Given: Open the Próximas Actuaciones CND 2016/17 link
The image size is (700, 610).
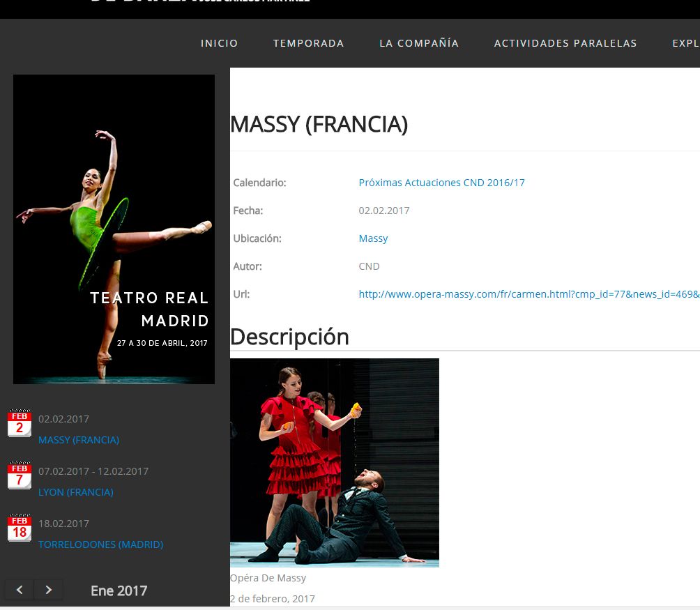Looking at the screenshot, I should tap(441, 183).
